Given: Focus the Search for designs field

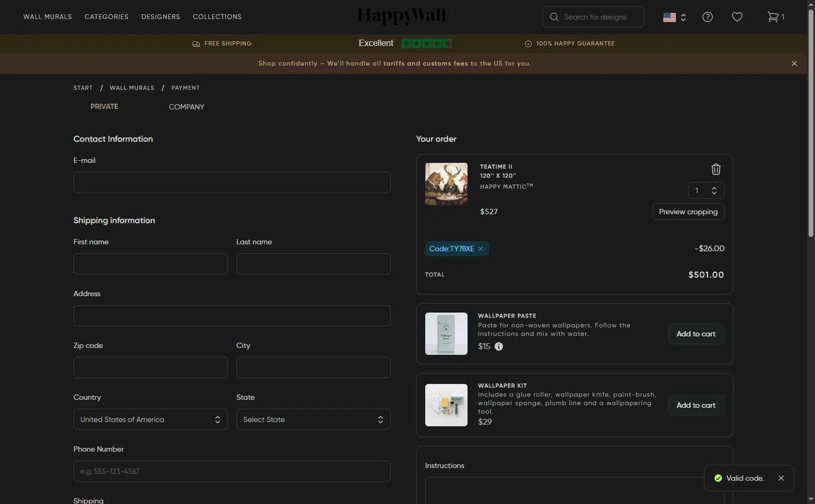Looking at the screenshot, I should [593, 17].
